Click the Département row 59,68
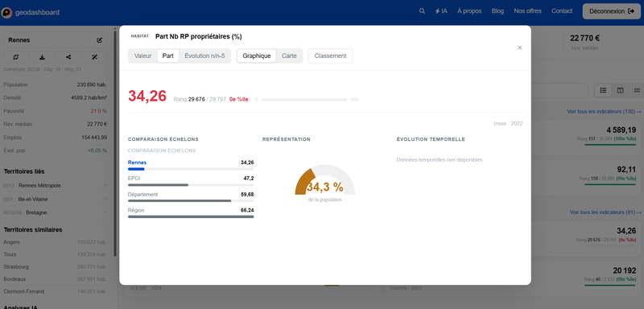 click(191, 197)
